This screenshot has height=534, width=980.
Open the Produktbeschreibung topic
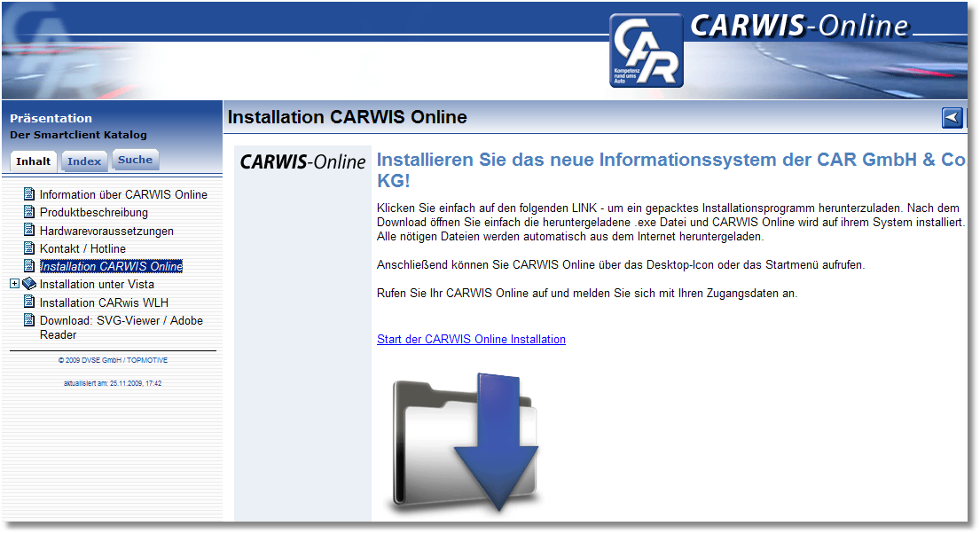tap(94, 213)
